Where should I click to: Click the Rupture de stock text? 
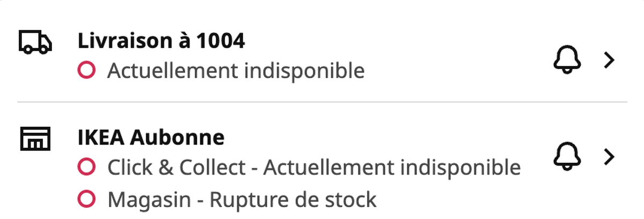point(293,200)
